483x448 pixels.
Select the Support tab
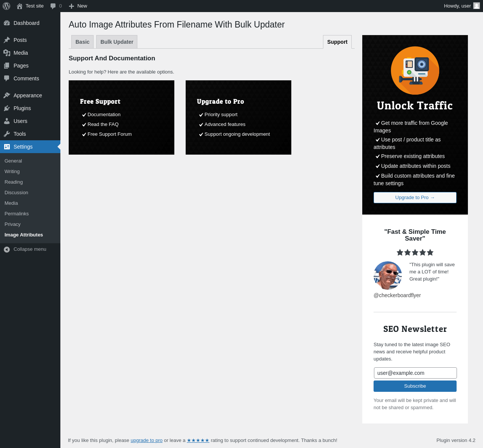point(337,42)
